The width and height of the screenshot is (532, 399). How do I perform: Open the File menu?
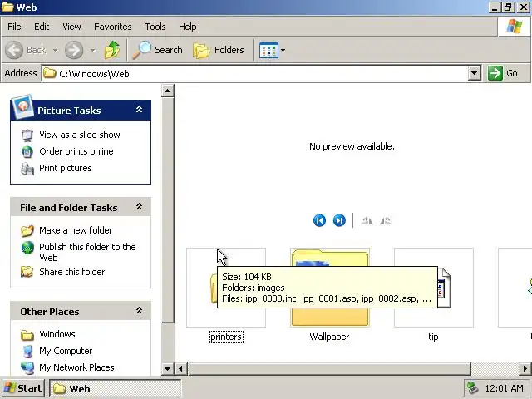[14, 27]
